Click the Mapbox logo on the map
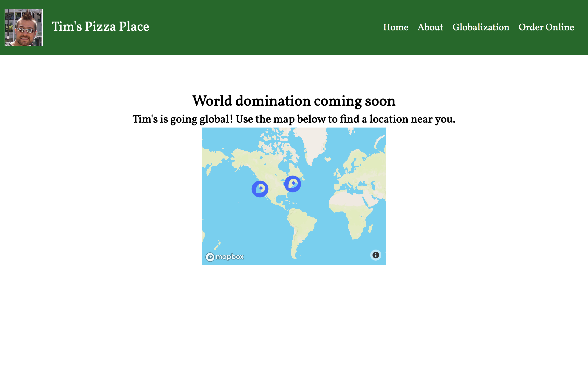The width and height of the screenshot is (588, 367). coord(224,257)
